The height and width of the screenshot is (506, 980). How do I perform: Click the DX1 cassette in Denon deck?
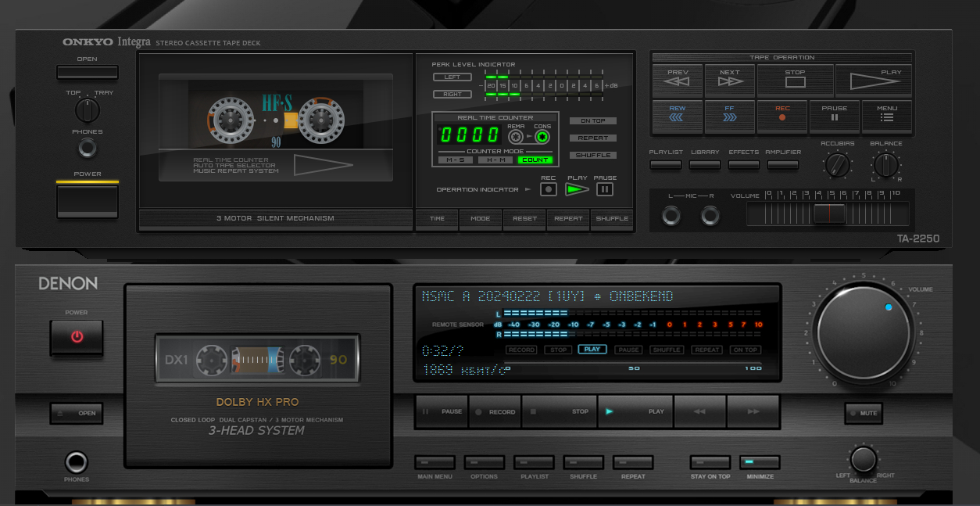coord(257,359)
